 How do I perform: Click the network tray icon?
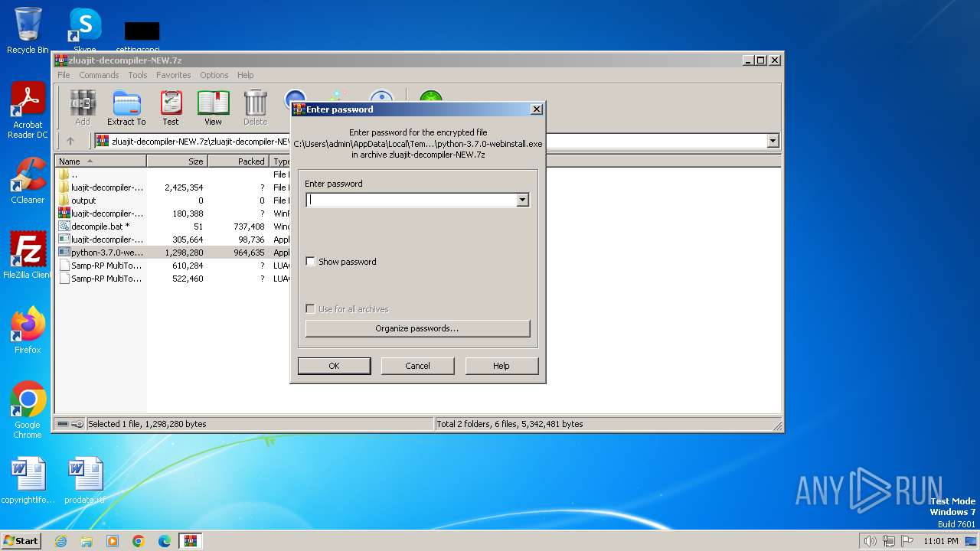pyautogui.click(x=888, y=541)
